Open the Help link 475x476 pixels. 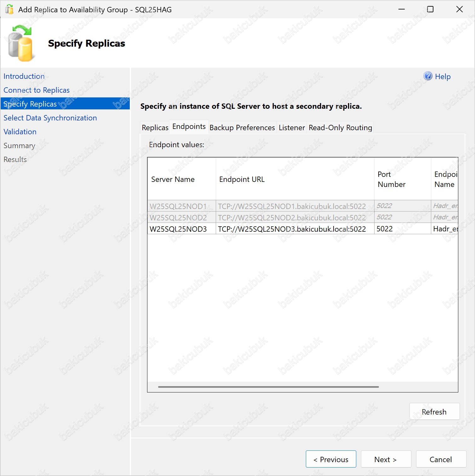tap(443, 77)
